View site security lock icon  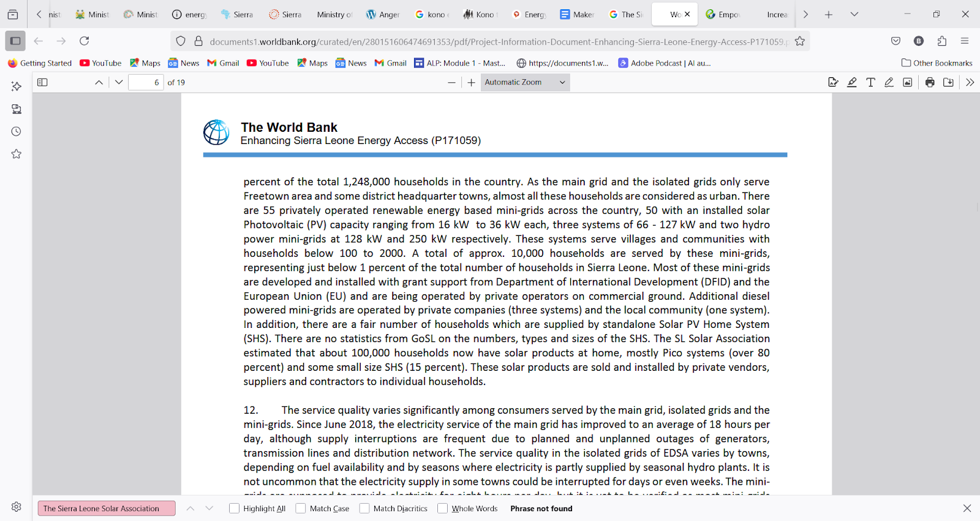198,41
